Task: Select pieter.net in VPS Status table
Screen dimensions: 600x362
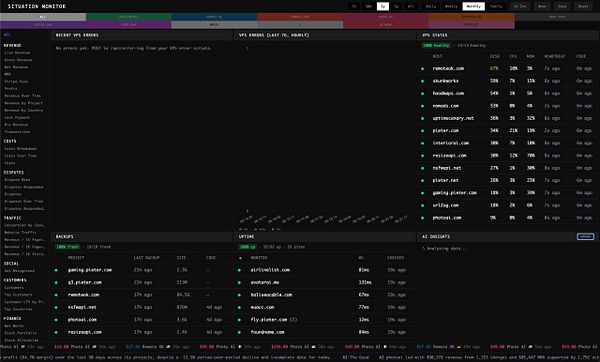Action: click(x=445, y=180)
